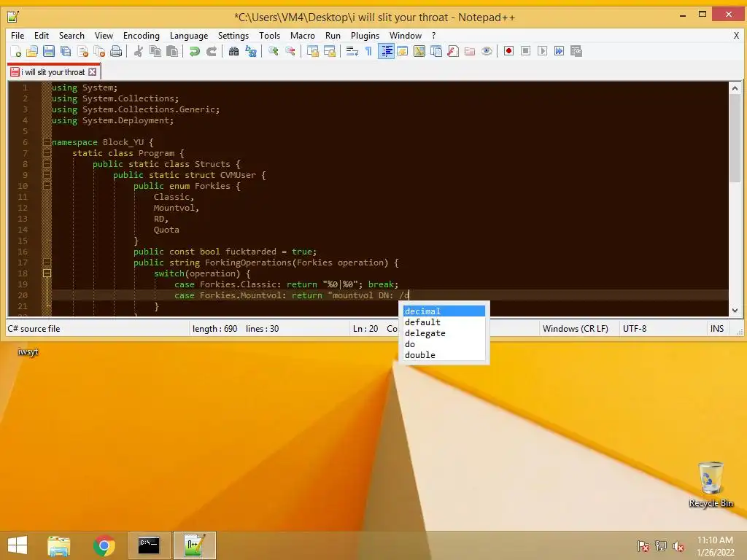Viewport: 747px width, 560px height.
Task: Click the UTF-8 encoding status field
Action: click(635, 329)
